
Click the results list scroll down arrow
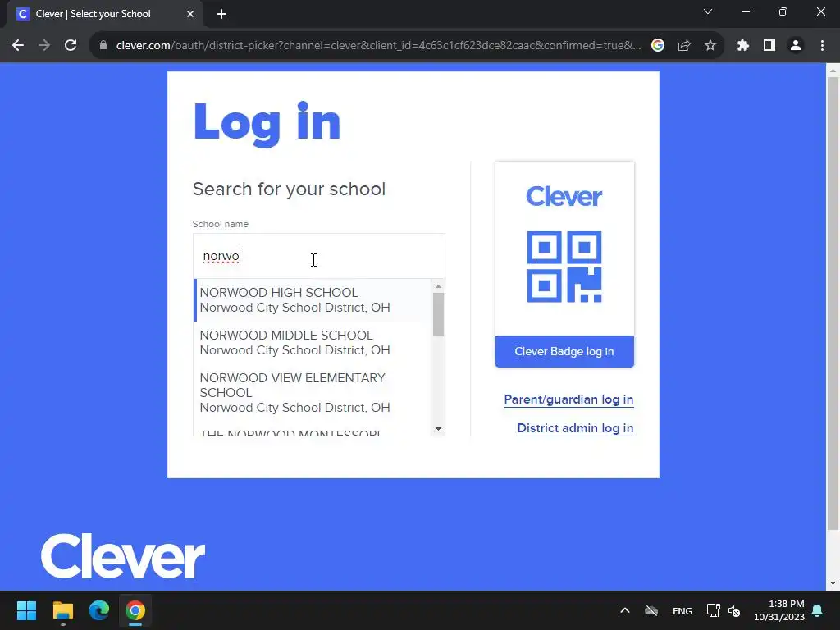coord(438,428)
